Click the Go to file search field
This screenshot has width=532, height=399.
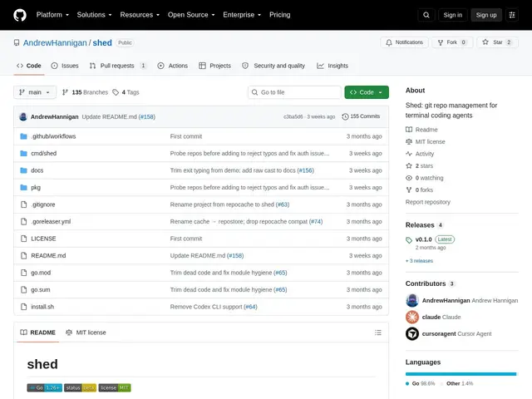(x=294, y=92)
